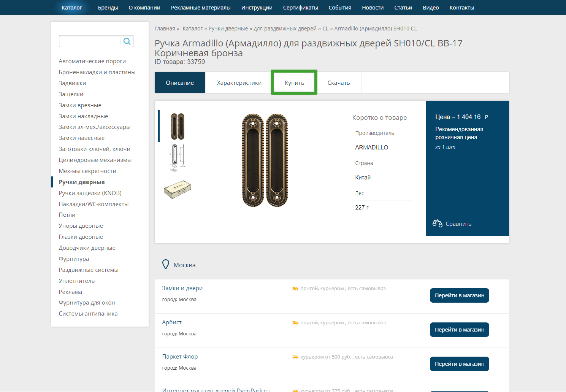Open Инструкции in top navigation

(x=257, y=8)
